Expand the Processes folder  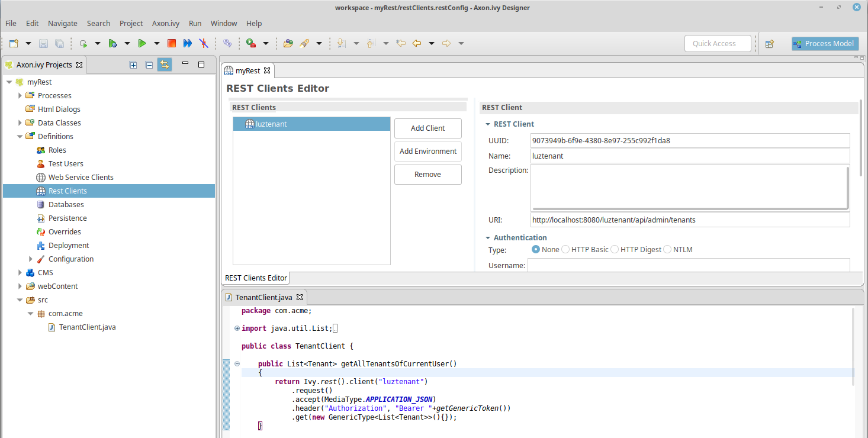[x=20, y=95]
